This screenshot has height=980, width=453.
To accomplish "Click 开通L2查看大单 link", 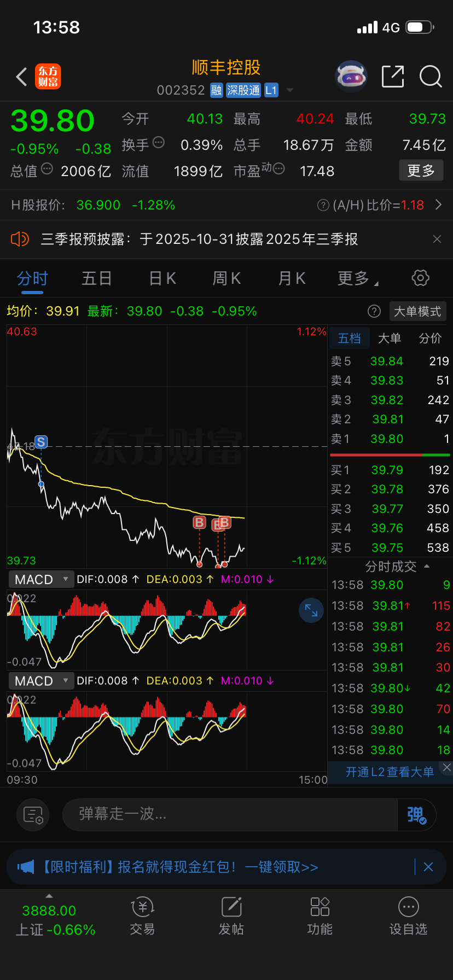I will pyautogui.click(x=390, y=772).
